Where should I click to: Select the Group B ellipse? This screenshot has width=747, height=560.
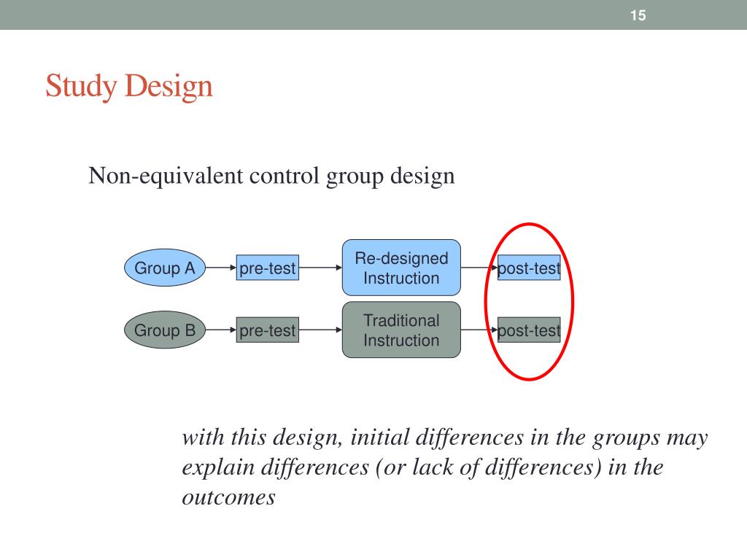(x=165, y=330)
